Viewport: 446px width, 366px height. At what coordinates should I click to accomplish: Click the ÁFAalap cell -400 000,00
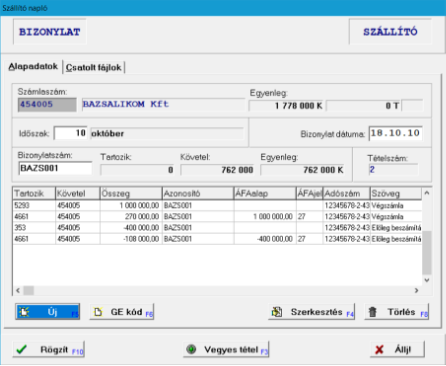265,239
